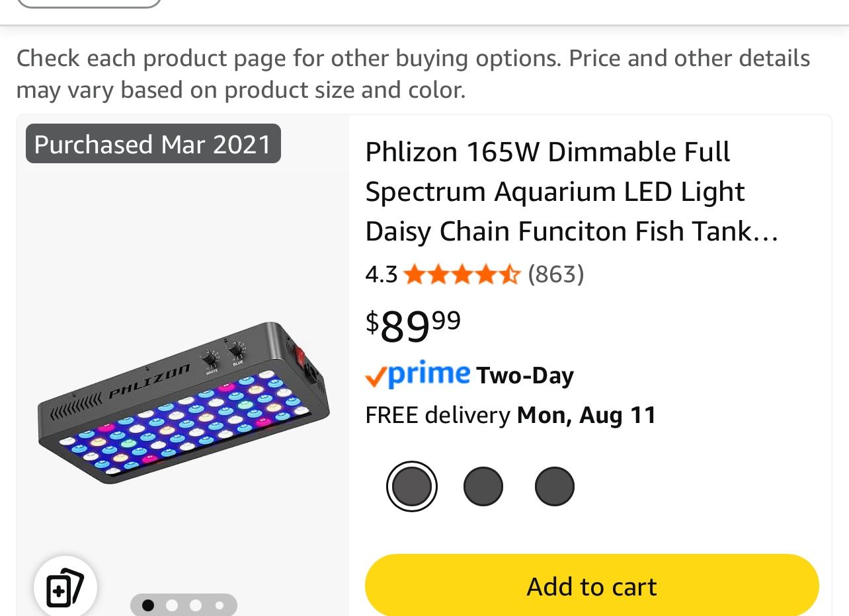Tap the FREE delivery Mon, Aug 11 text

[x=510, y=415]
